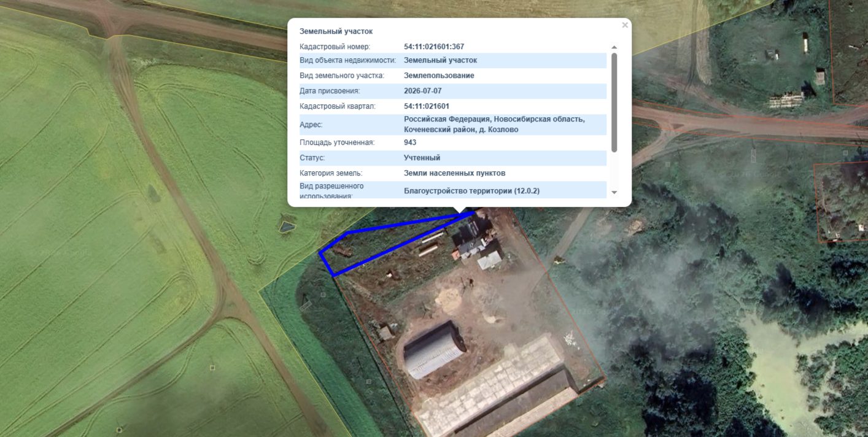This screenshot has width=868, height=437.
Task: Click the Категория земель label
Action: coord(331,173)
